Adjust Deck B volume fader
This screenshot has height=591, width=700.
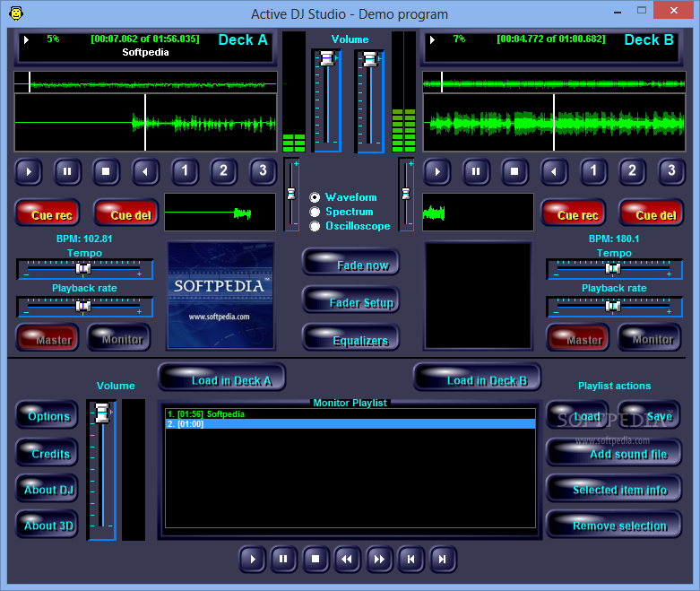click(370, 59)
